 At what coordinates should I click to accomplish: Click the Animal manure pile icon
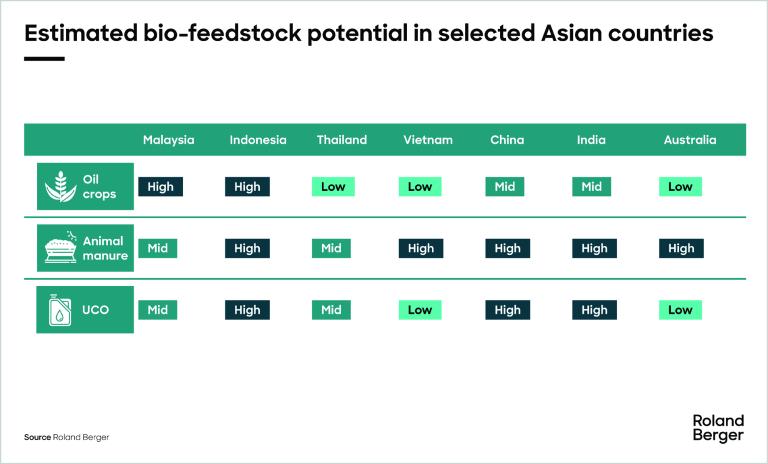click(x=57, y=248)
